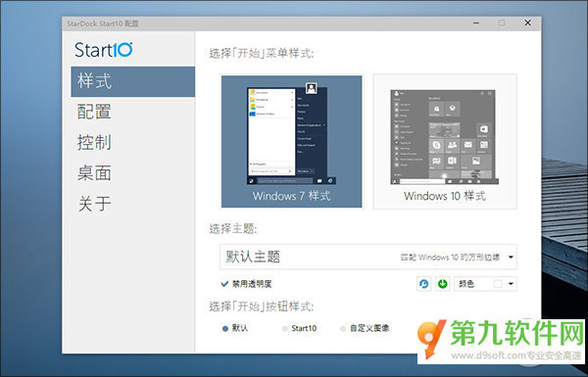
Task: Click the 匹配 Windows 10 的方形边缘 description
Action: 451,258
